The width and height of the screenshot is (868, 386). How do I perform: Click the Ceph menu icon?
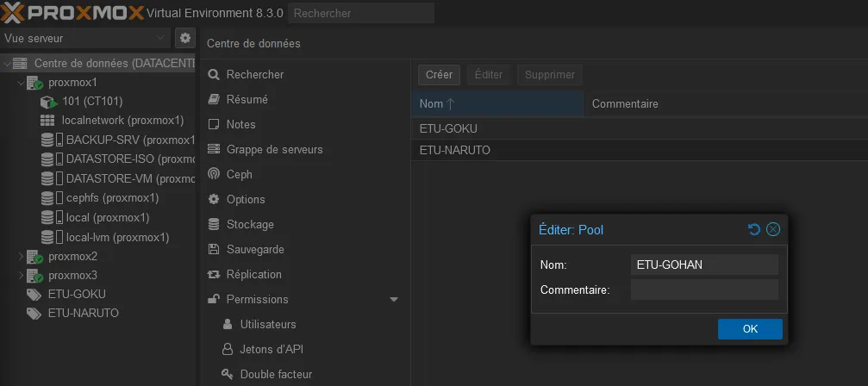click(214, 174)
